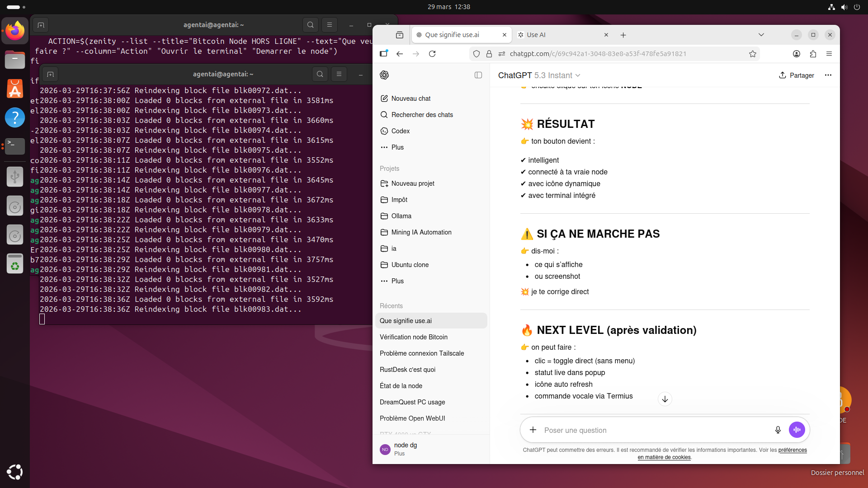Screen dimensions: 868x488
Task: Click the microphone dictation icon
Action: click(x=778, y=430)
